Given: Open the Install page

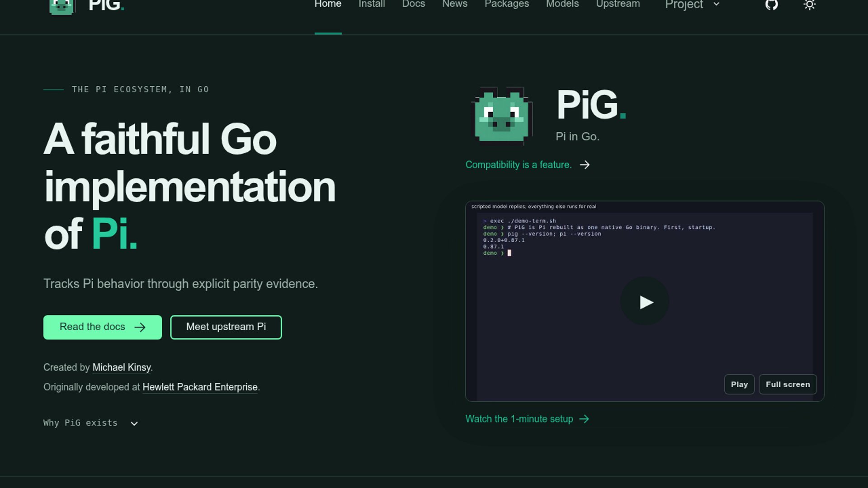Looking at the screenshot, I should click(x=372, y=5).
